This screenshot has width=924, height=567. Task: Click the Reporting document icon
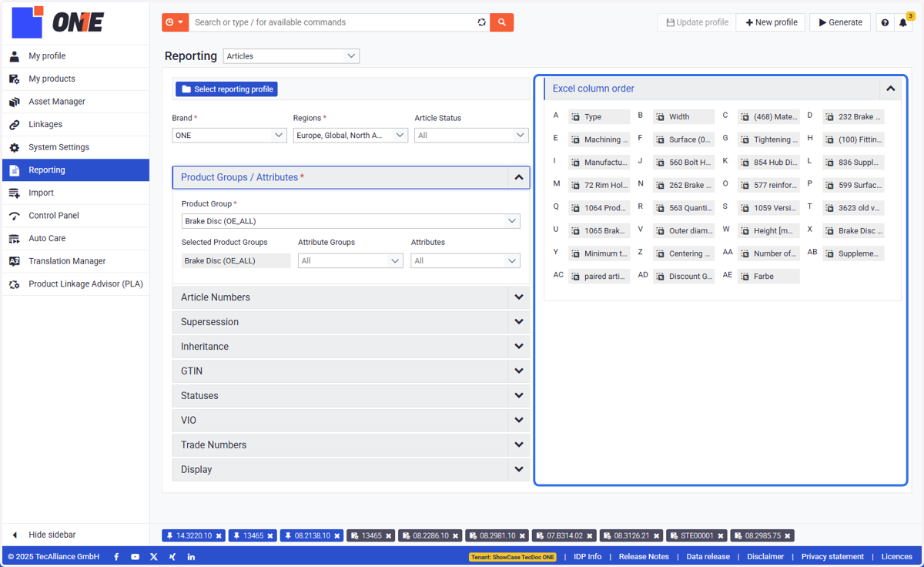coord(14,170)
